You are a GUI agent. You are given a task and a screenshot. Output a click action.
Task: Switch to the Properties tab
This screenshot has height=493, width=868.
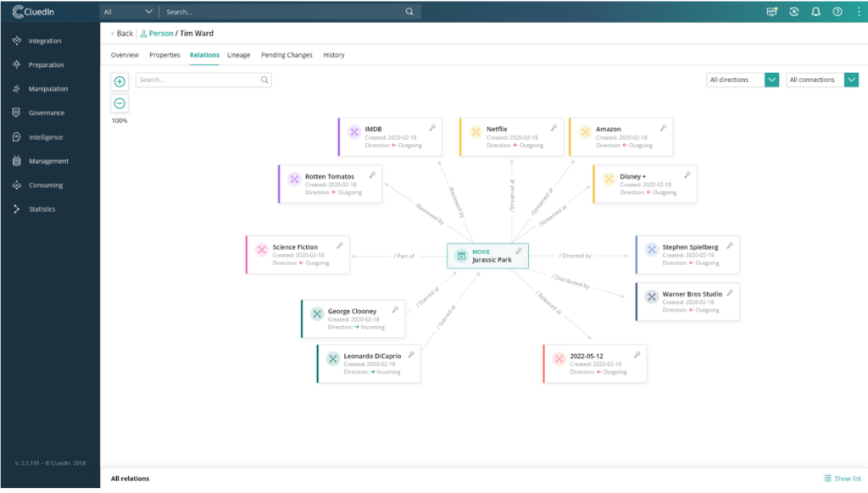coord(164,55)
